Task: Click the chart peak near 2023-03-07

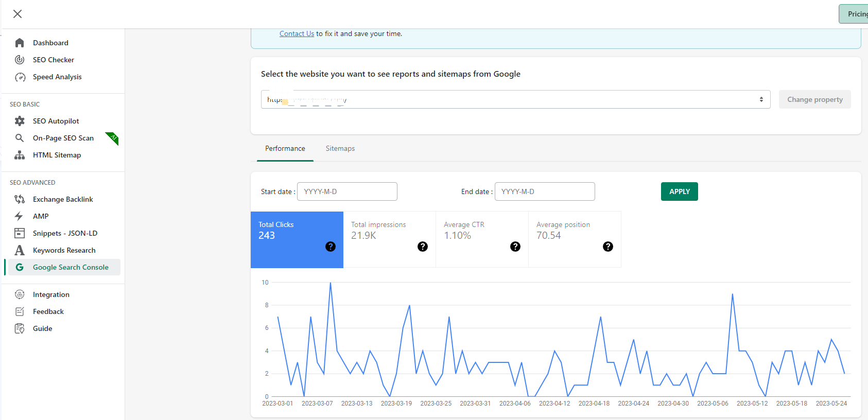Action: [x=331, y=283]
